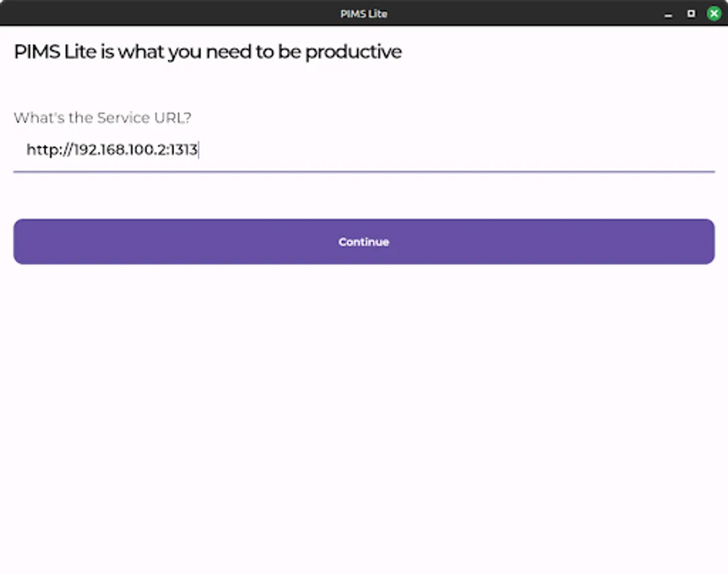Viewport: 728px width, 574px height.
Task: Click the Continue button
Action: (x=364, y=242)
